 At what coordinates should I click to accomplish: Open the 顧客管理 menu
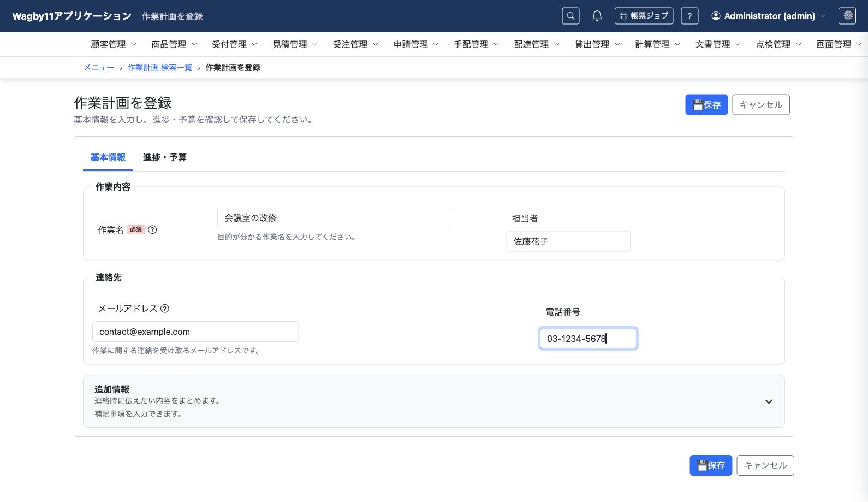114,44
